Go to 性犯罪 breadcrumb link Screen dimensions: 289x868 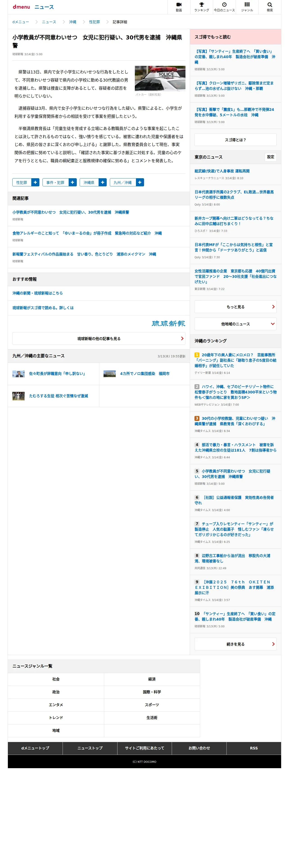point(95,22)
